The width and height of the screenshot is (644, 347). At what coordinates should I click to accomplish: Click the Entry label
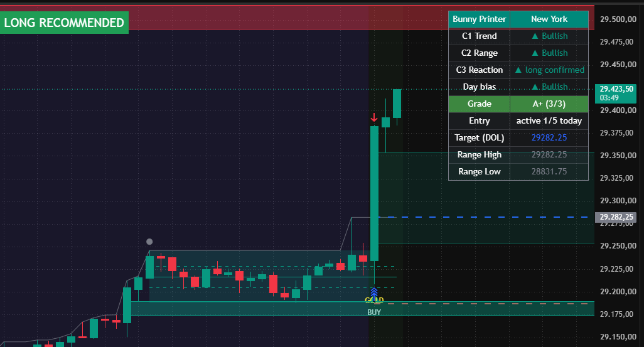point(479,120)
